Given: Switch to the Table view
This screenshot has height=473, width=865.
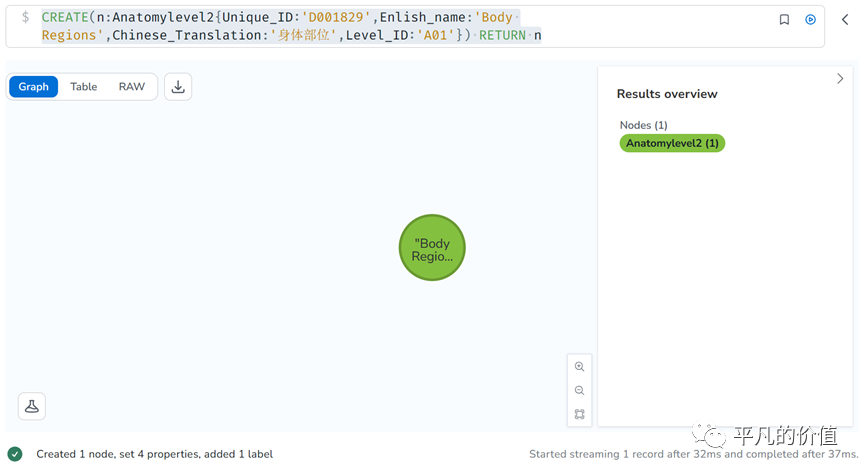Looking at the screenshot, I should pyautogui.click(x=84, y=87).
